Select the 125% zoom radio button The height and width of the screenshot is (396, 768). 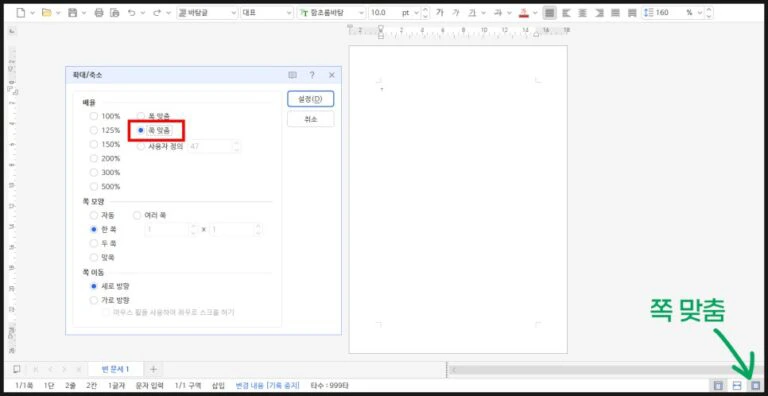pos(94,130)
